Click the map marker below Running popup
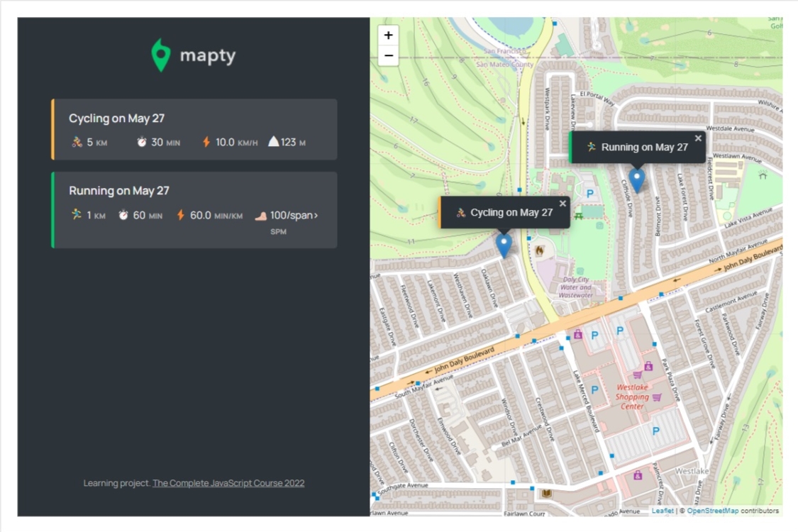This screenshot has width=798, height=532. coord(637,180)
